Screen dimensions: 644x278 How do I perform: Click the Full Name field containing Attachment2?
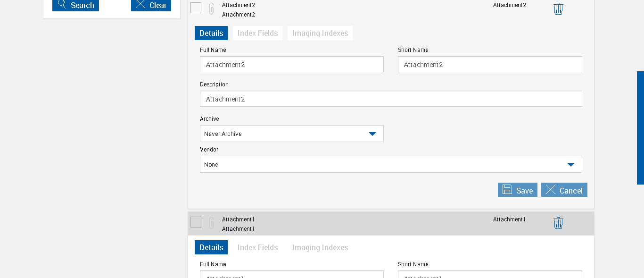291,65
